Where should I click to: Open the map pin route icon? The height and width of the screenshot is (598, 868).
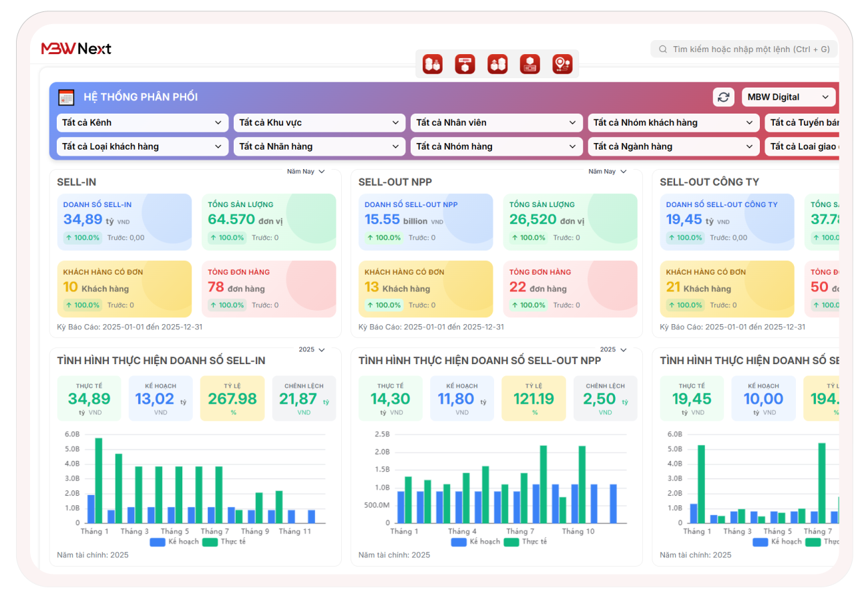(562, 64)
